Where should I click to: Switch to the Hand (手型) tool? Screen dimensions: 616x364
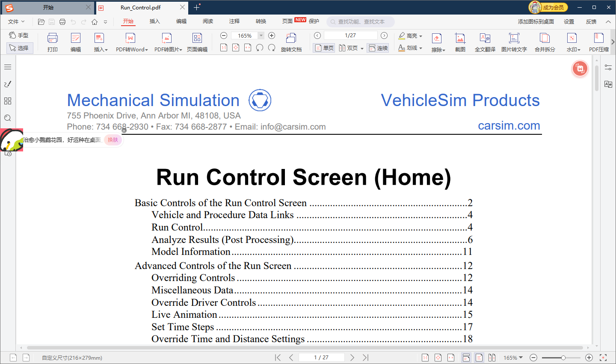pos(19,35)
